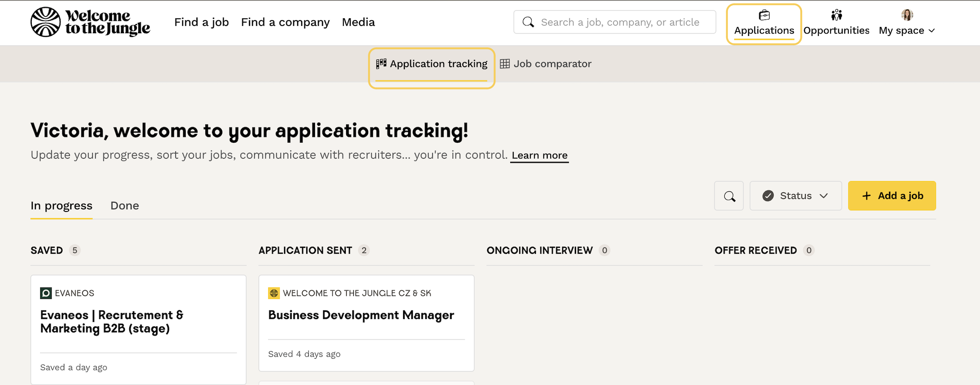This screenshot has width=980, height=385.
Task: Click the Welcome to the Jungle CZ & SK logo
Action: (274, 293)
